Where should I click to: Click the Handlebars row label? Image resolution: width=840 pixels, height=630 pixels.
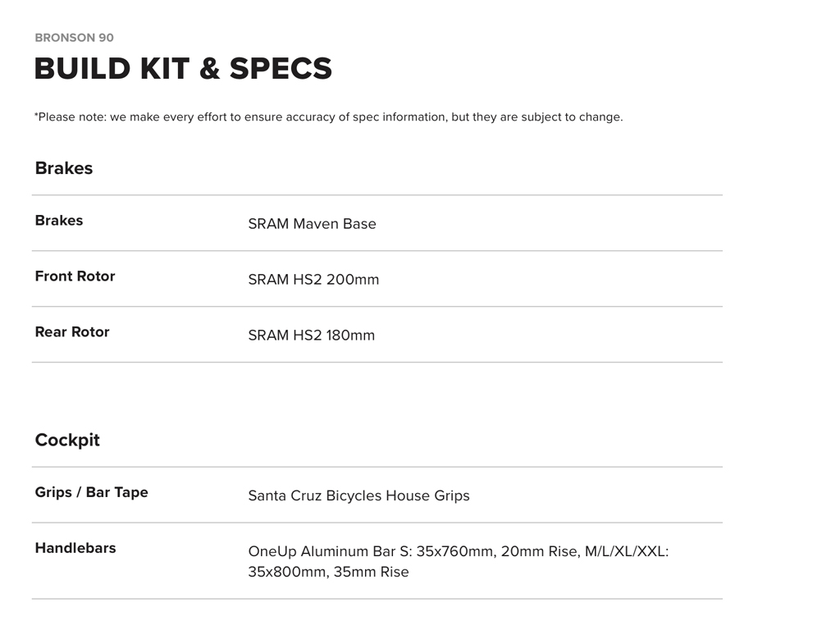tap(75, 549)
